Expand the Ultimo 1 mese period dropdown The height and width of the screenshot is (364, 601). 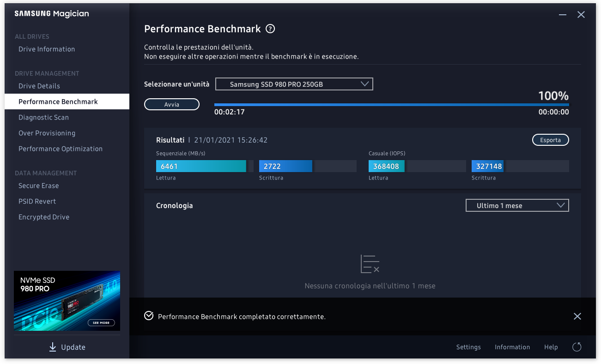click(x=517, y=206)
